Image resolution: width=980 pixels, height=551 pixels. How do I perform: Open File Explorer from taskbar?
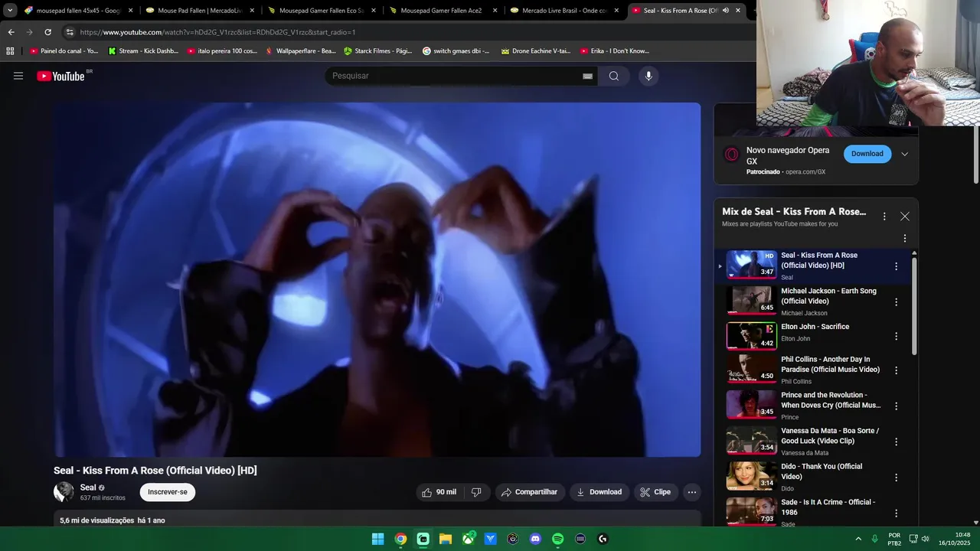(x=445, y=539)
